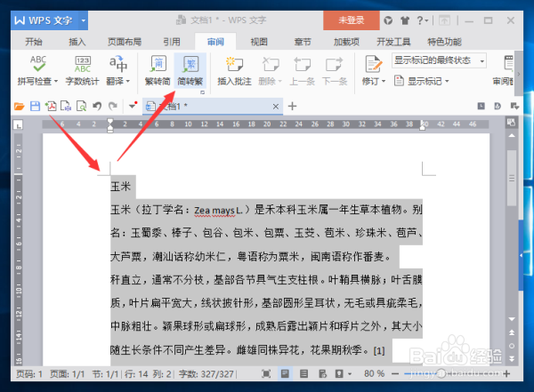Screen dimensions: 534x392
Task: Click 页码: 1 in status bar
Action: click(29, 374)
